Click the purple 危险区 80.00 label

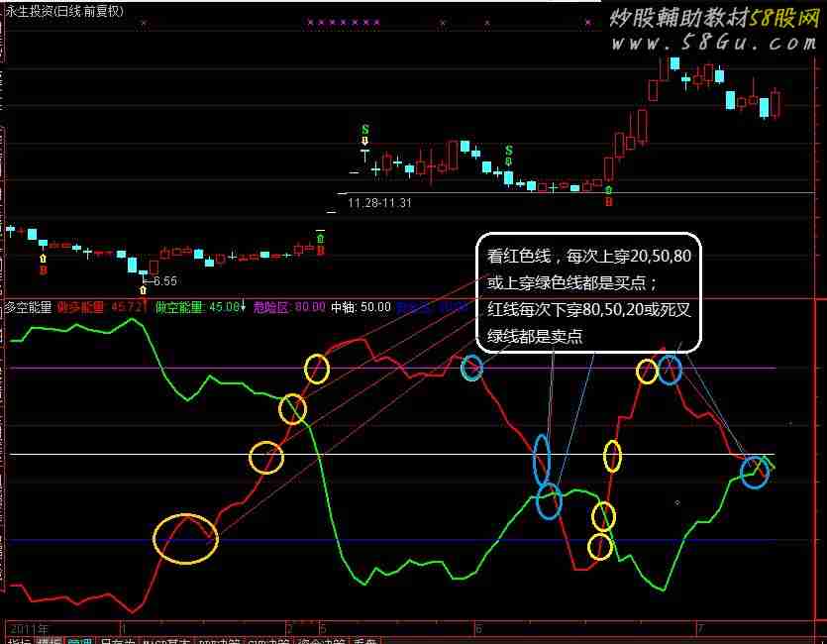pos(289,307)
